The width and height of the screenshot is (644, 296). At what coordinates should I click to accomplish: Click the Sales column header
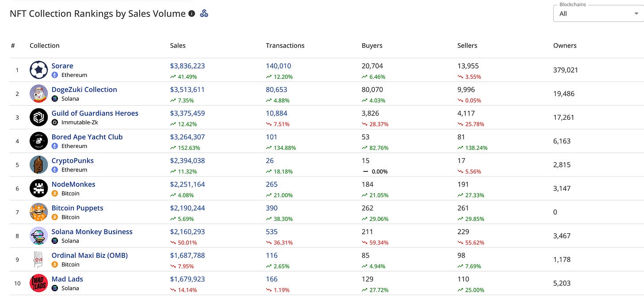pos(178,46)
